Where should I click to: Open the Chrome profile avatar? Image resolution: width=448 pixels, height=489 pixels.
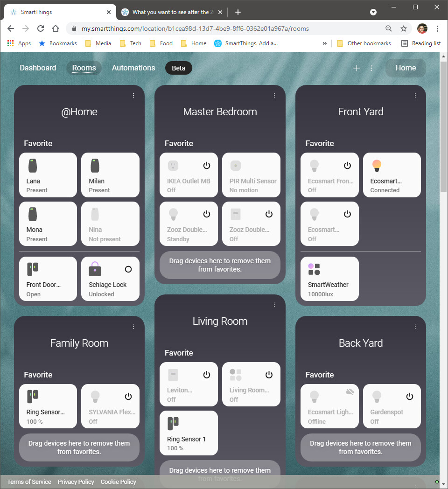pos(422,28)
